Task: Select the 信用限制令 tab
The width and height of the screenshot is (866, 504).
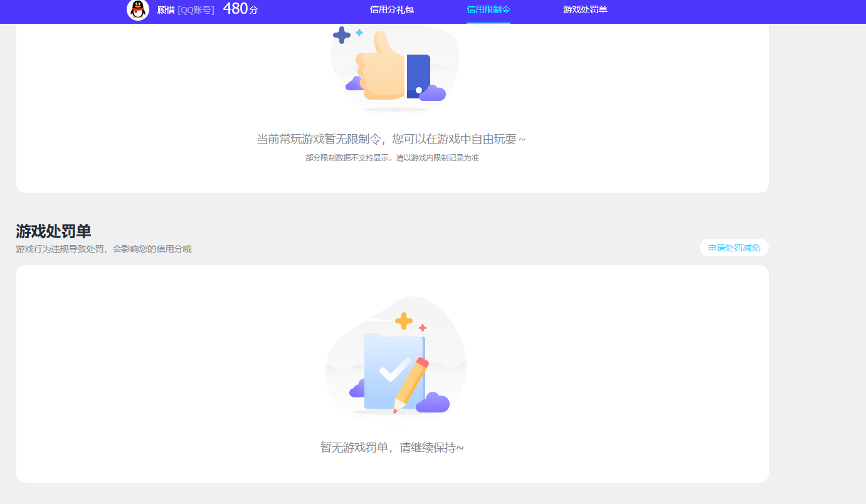Action: click(488, 9)
